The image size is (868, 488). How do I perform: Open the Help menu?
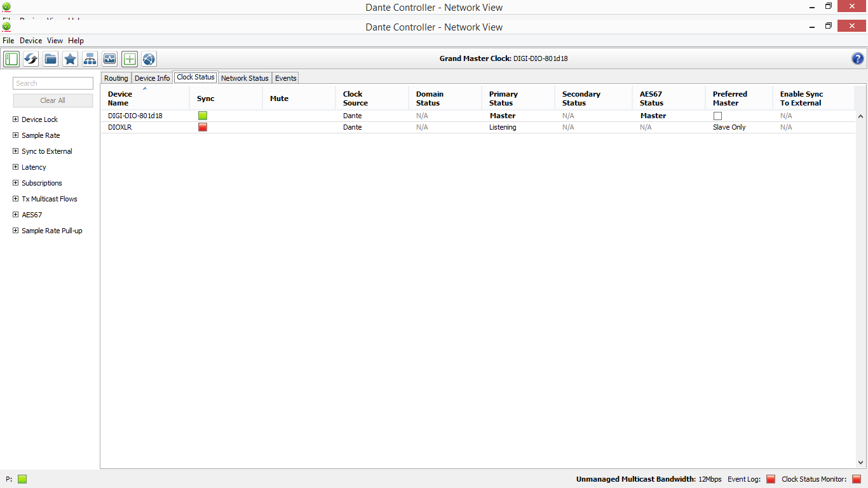[76, 41]
